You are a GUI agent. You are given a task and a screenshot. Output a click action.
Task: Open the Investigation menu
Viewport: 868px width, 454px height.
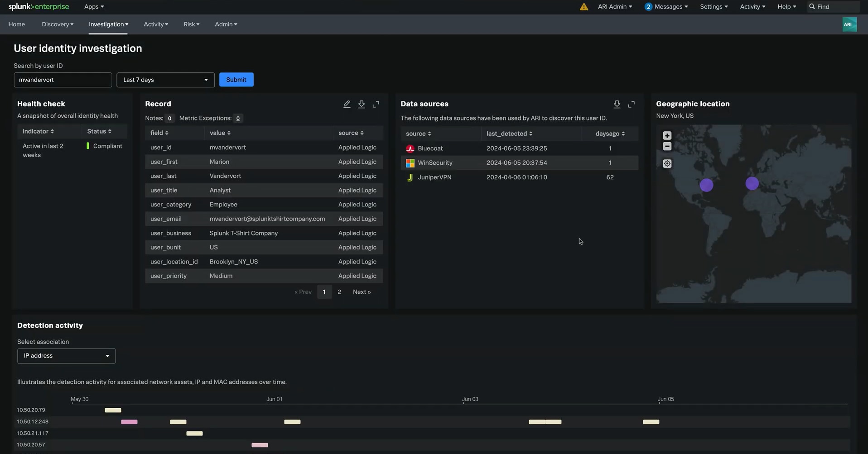click(x=108, y=24)
